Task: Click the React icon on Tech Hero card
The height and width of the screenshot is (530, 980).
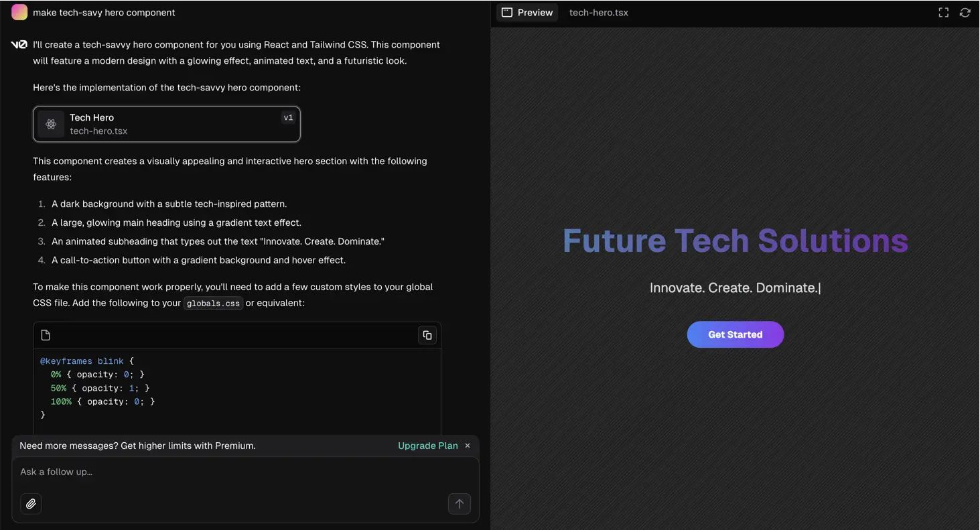Action: [51, 124]
